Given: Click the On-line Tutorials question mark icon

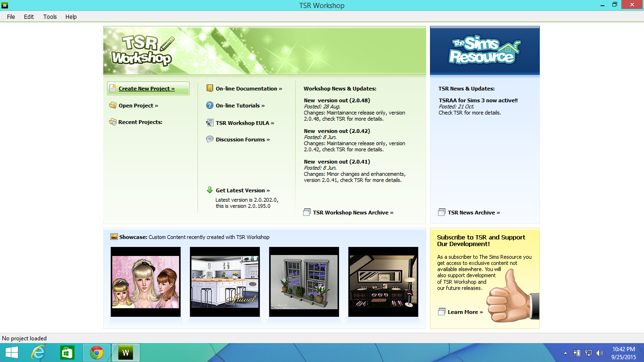Looking at the screenshot, I should pos(210,106).
